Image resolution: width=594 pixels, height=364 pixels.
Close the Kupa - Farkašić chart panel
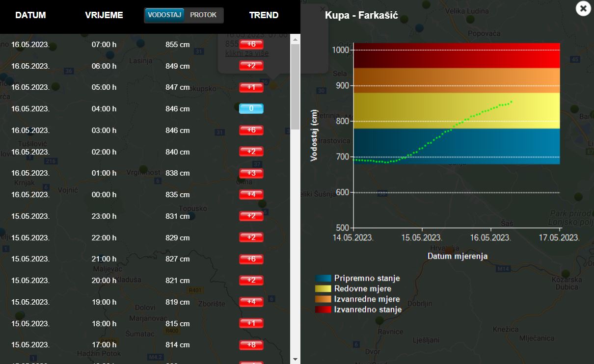(583, 8)
